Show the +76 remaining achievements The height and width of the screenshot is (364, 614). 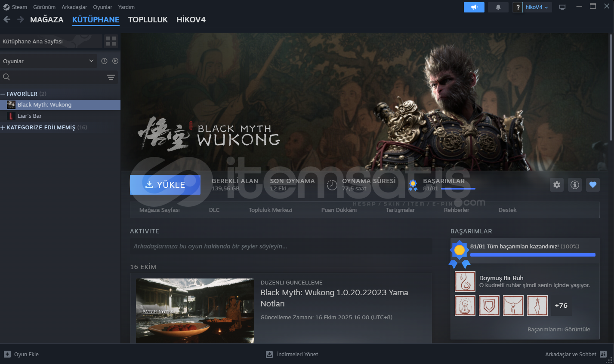tap(561, 306)
